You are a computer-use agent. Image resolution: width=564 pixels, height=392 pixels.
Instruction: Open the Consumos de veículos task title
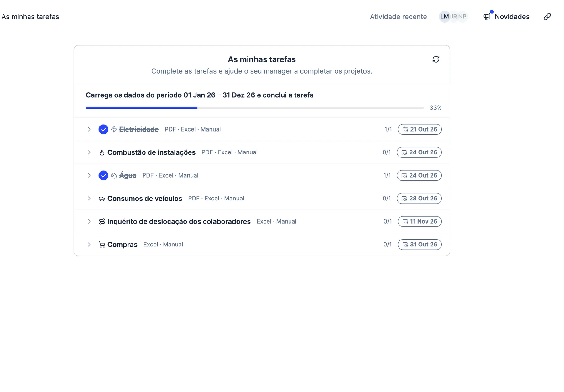coord(145,199)
